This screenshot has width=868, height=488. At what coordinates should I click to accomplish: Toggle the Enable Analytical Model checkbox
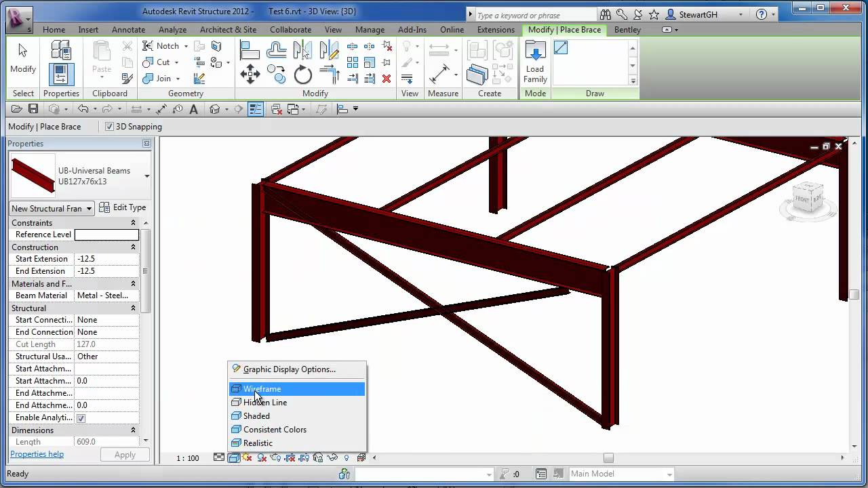81,418
